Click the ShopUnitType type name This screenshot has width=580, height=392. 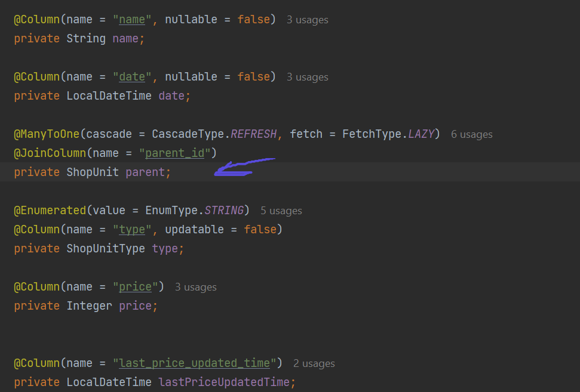tap(106, 249)
